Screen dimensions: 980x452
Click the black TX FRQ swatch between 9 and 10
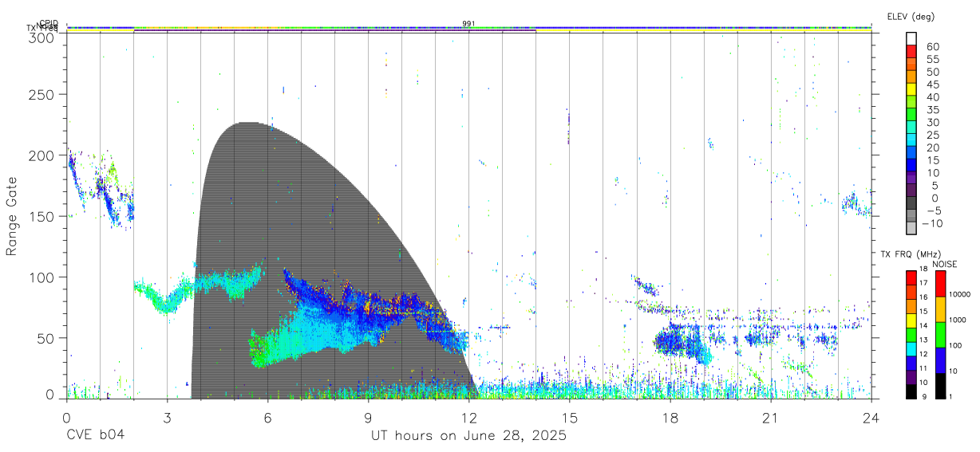tap(911, 390)
